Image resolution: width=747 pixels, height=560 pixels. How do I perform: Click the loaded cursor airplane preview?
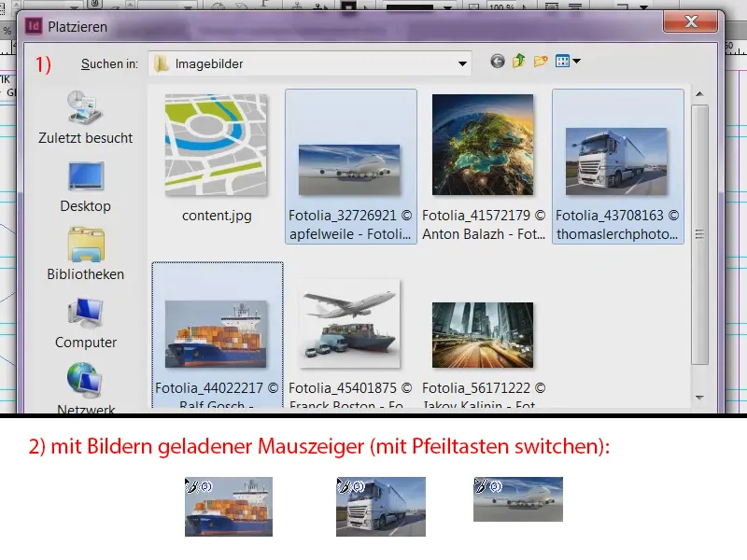[518, 499]
